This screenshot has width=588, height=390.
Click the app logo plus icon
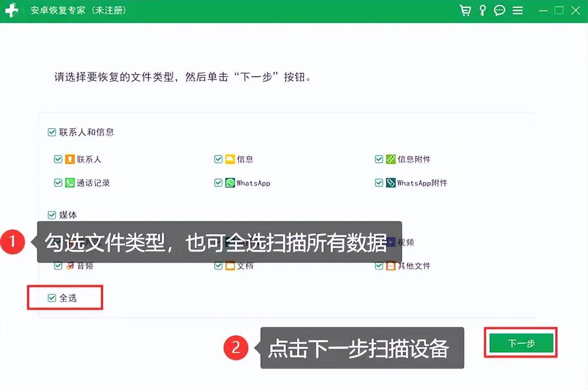point(12,11)
